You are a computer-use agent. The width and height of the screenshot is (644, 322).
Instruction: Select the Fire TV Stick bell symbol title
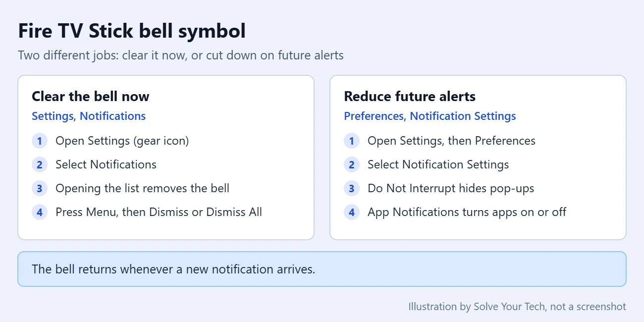pyautogui.click(x=132, y=31)
